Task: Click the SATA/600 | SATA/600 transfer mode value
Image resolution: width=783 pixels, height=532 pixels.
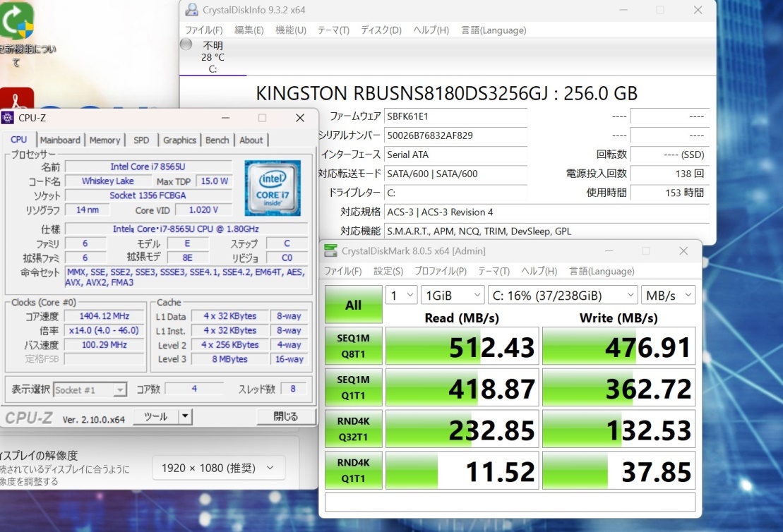Action: pyautogui.click(x=456, y=174)
